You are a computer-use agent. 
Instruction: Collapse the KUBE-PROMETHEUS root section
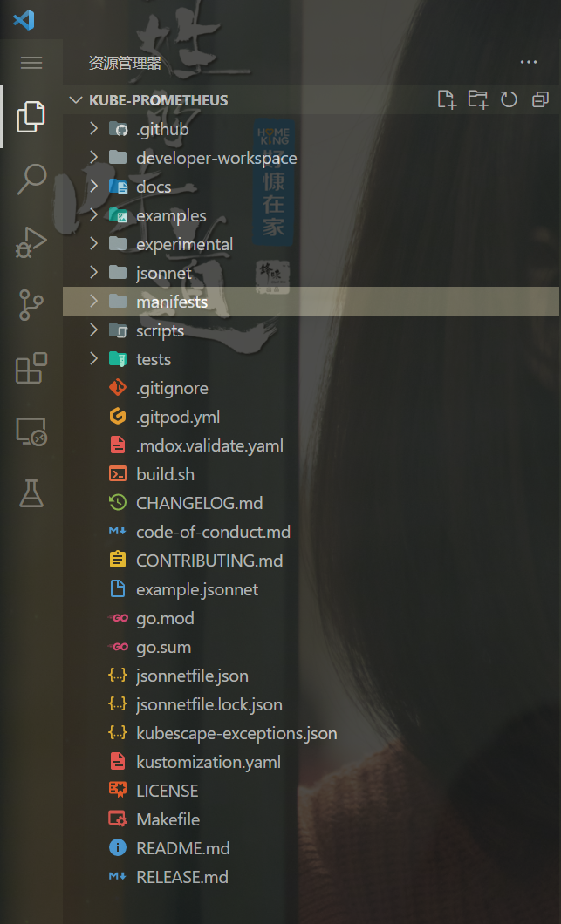(x=76, y=99)
